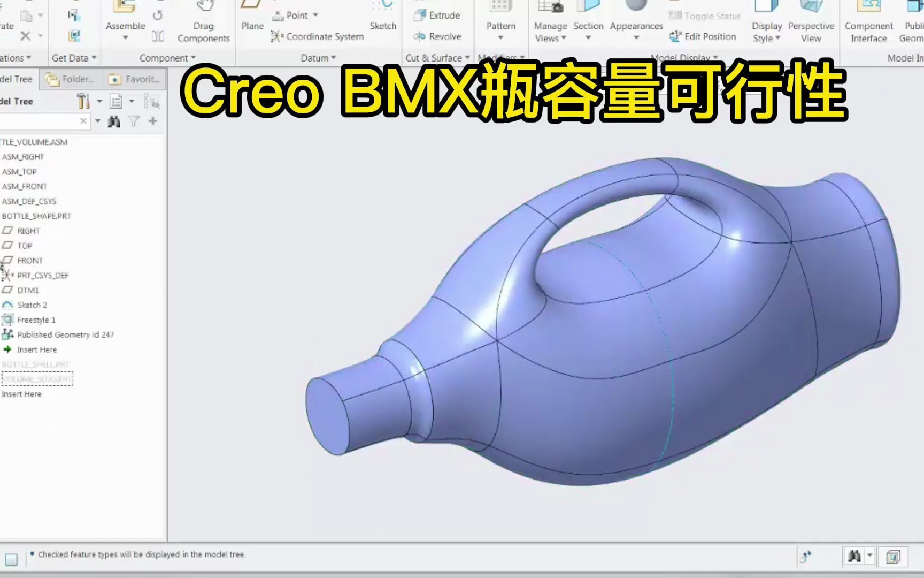Click the model tree search field

point(43,121)
